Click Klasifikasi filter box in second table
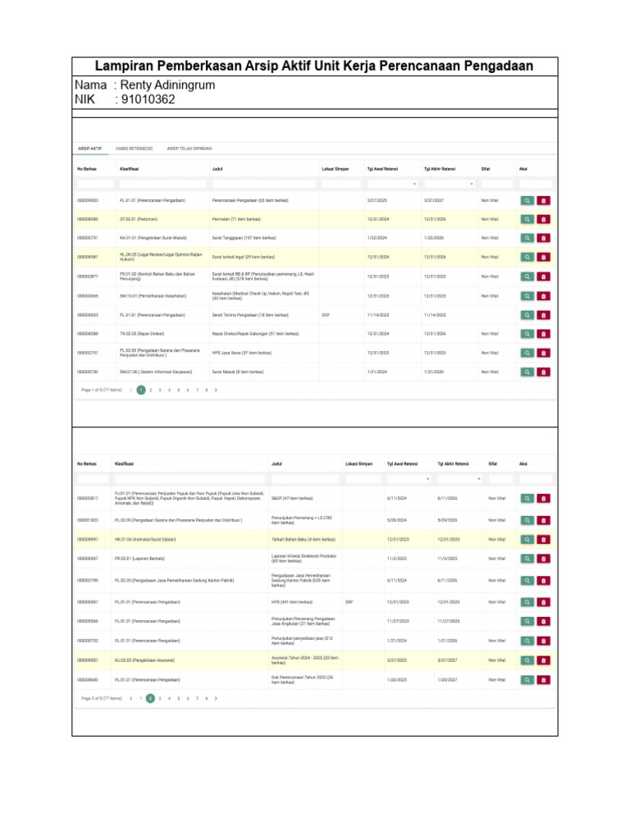The height and width of the screenshot is (840, 630). coord(190,478)
